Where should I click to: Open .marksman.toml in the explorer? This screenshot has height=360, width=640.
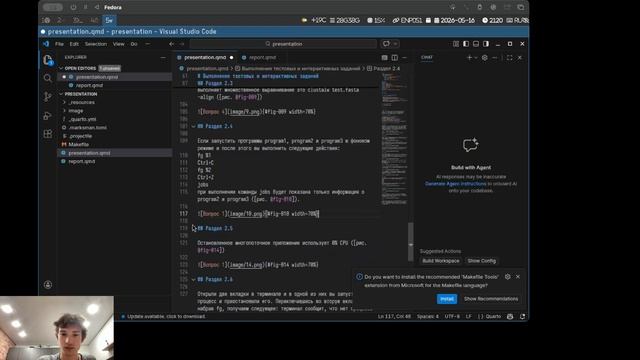pos(87,128)
